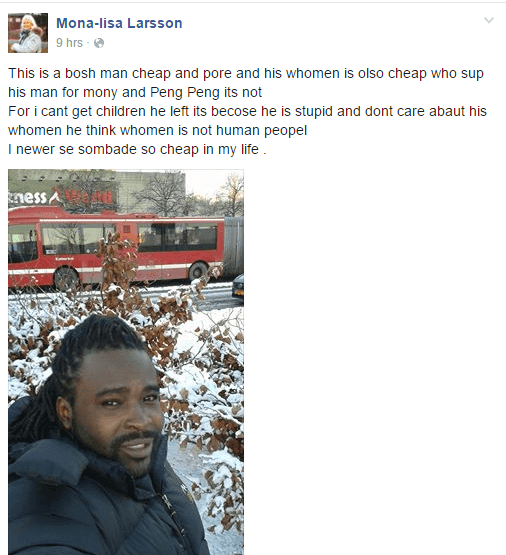Open the post options chevron menu
Screen dimensions: 506x555
[x=489, y=20]
